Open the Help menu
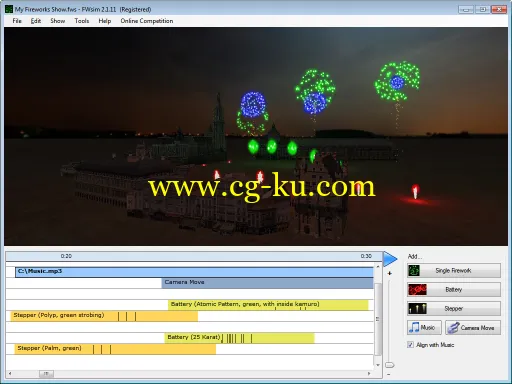The height and width of the screenshot is (384, 512). click(x=105, y=21)
